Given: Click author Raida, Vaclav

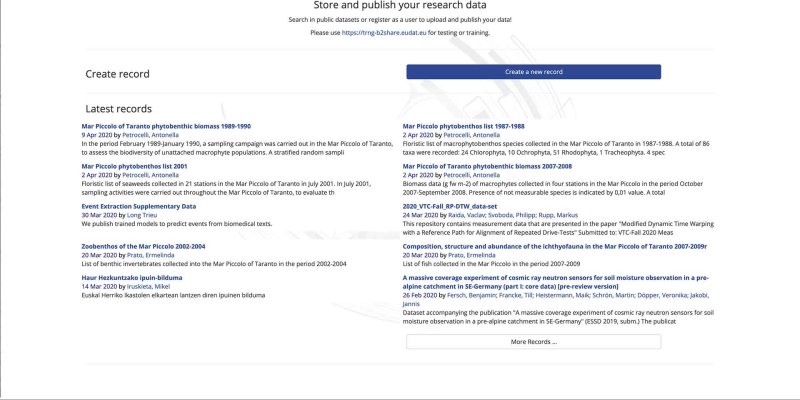Looking at the screenshot, I should click(x=464, y=215).
